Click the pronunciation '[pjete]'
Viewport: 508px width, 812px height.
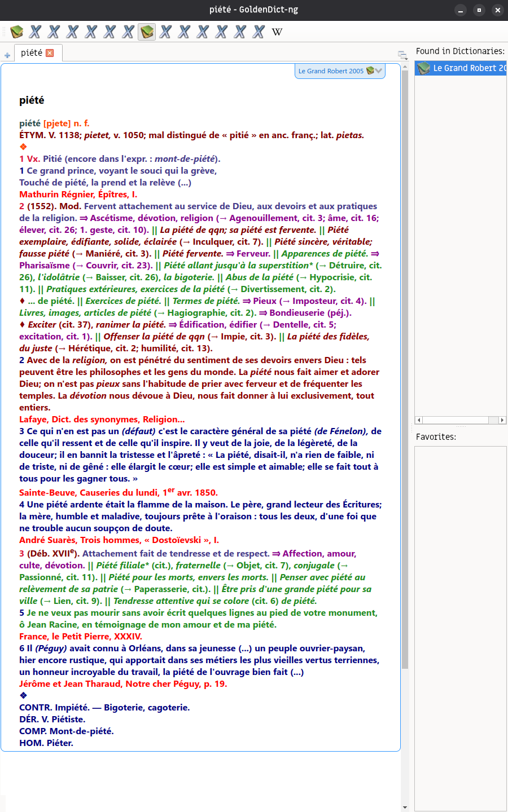click(57, 123)
